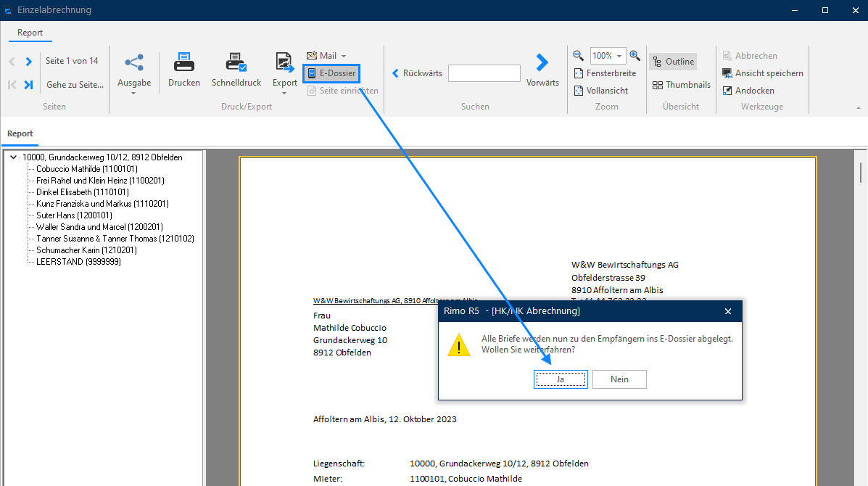Viewport: 868px width, 486px height.
Task: Select Waller Sandra und Marcel
Action: click(x=99, y=227)
